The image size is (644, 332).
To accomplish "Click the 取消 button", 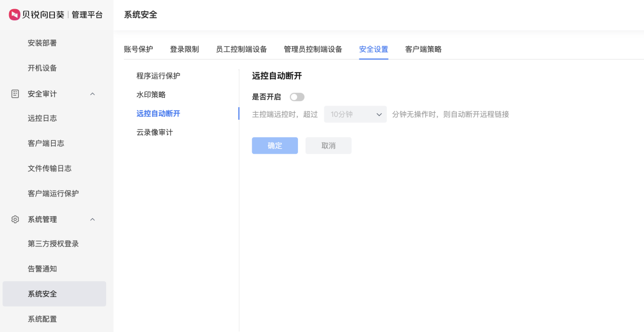I will pyautogui.click(x=328, y=146).
